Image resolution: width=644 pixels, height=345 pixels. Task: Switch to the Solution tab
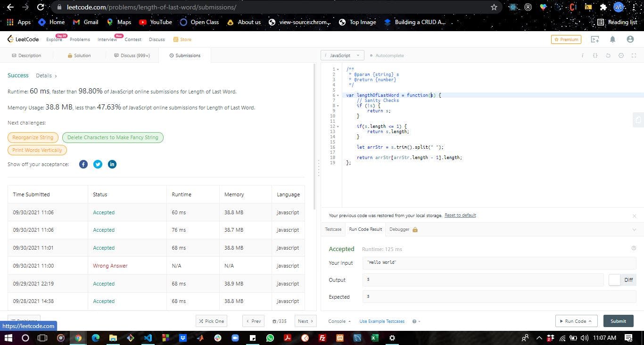[x=79, y=56]
